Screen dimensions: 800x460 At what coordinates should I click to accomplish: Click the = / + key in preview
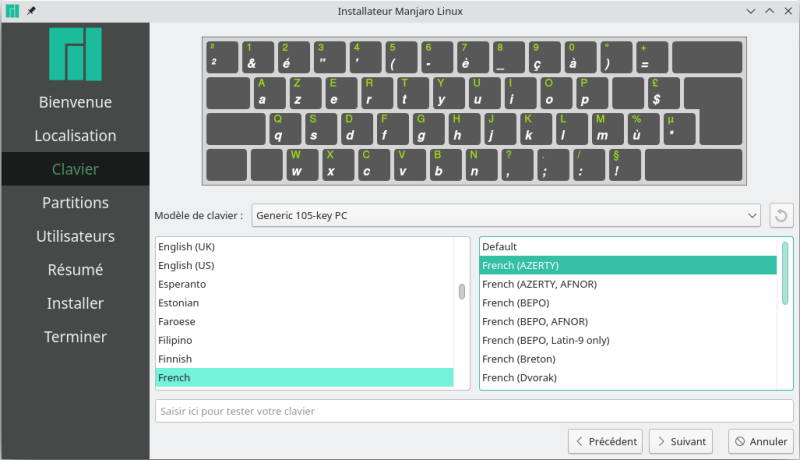point(652,57)
